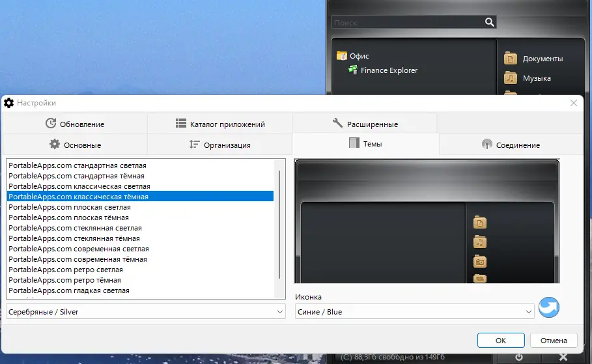This screenshot has width=592, height=364.
Task: Click the search magnifier icon in PortableApps menu
Action: coord(489,22)
